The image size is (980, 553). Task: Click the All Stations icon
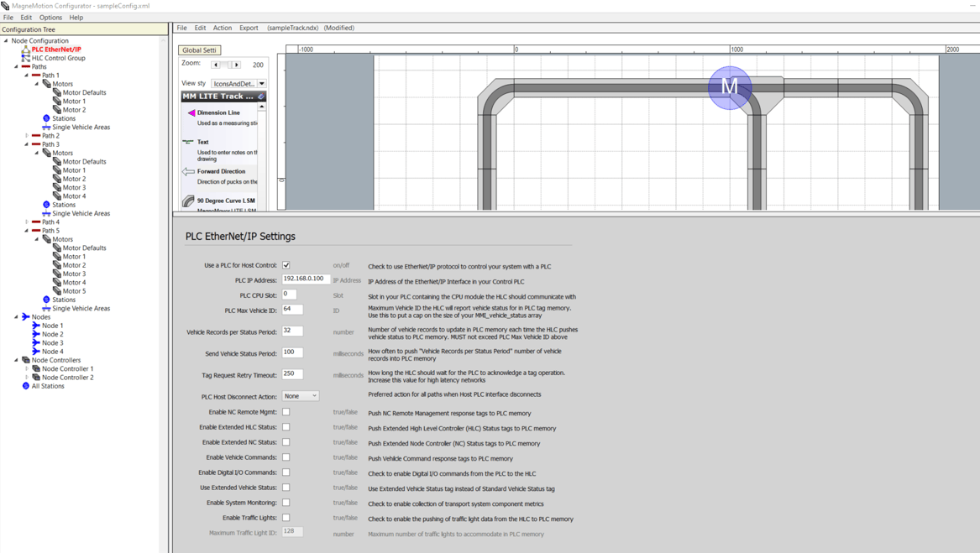coord(26,386)
